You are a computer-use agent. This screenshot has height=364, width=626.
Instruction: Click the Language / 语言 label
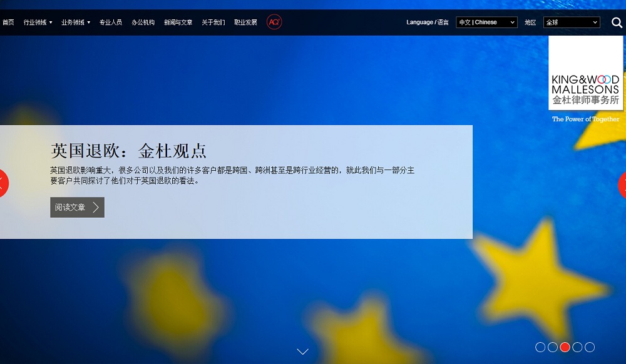[x=427, y=23]
